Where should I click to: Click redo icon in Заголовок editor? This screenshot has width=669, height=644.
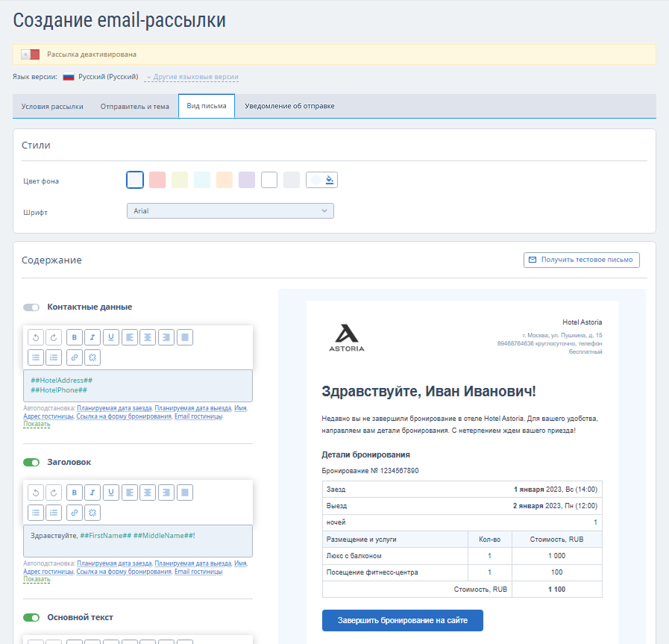pyautogui.click(x=54, y=493)
